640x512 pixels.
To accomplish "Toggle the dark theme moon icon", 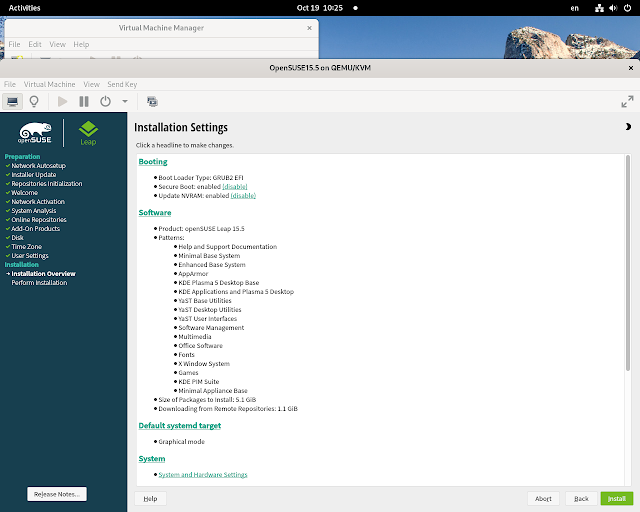I will [x=628, y=127].
